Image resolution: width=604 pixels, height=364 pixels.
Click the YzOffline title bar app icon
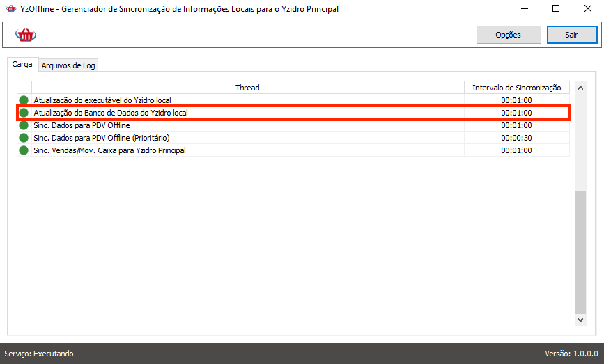click(x=11, y=8)
